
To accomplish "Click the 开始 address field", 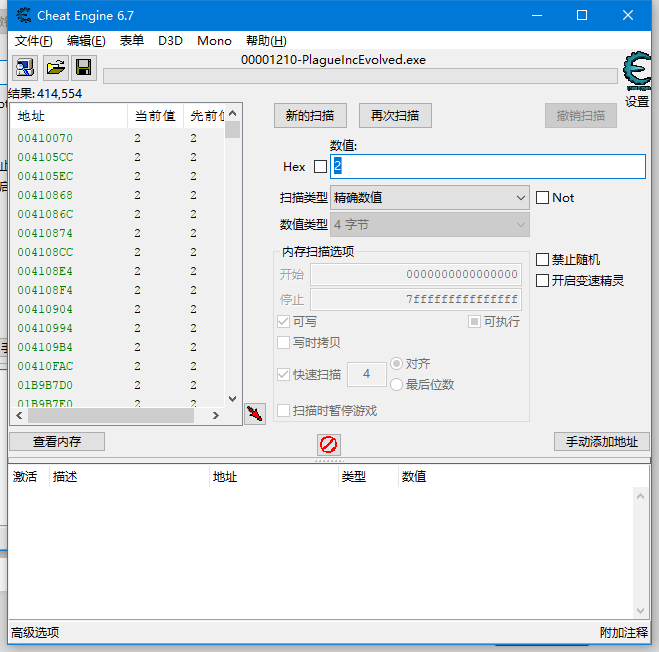I will (416, 275).
